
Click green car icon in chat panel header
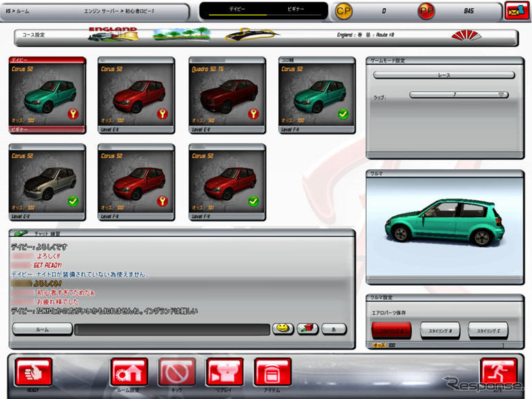point(21,233)
